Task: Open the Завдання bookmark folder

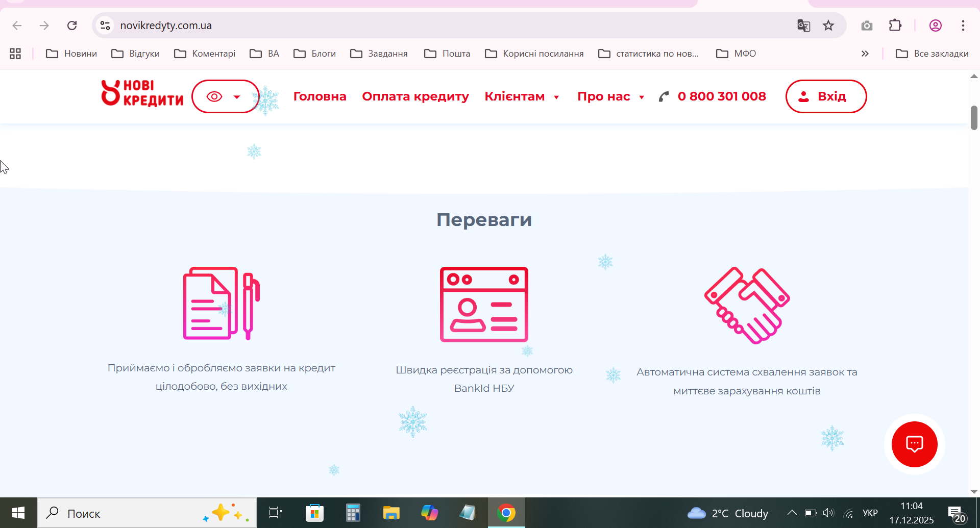Action: pyautogui.click(x=379, y=54)
